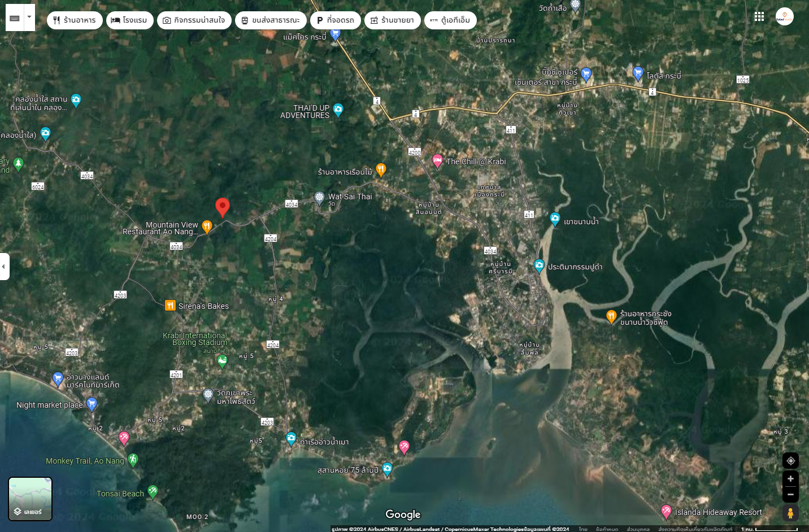Select คลองน้ำใส camera marker
This screenshot has width=809, height=532.
(x=76, y=101)
